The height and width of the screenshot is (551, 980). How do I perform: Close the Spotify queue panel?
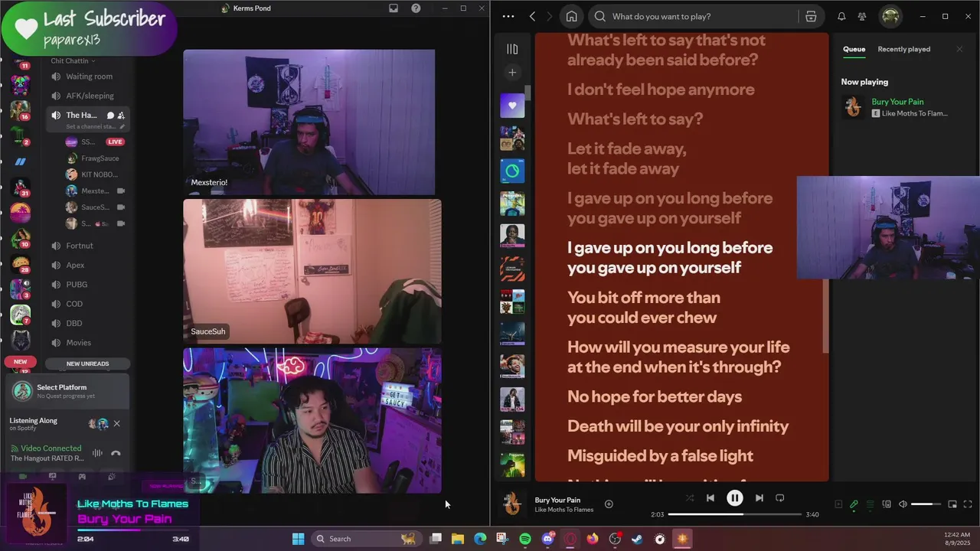(x=959, y=49)
